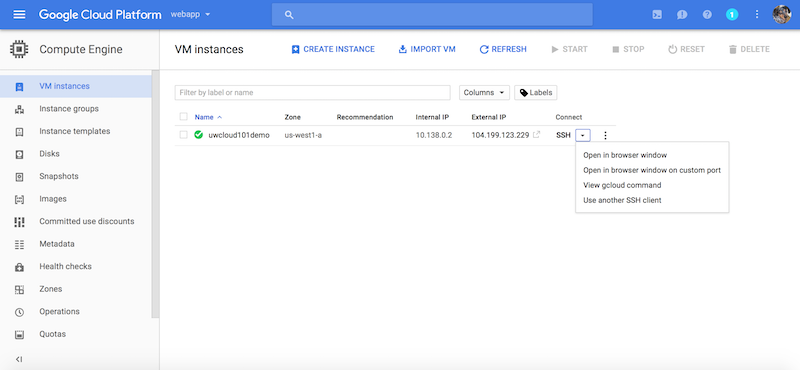Click the Operations clock icon

[19, 312]
